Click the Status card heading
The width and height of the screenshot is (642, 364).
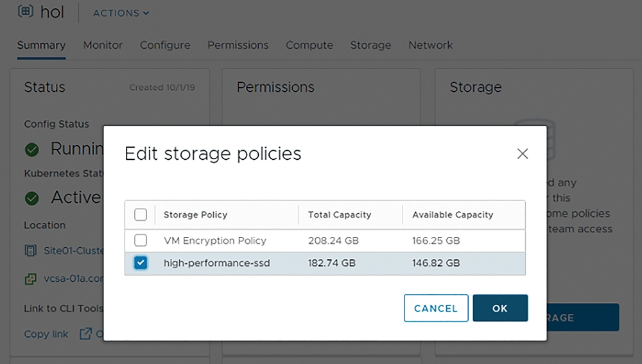pyautogui.click(x=45, y=87)
